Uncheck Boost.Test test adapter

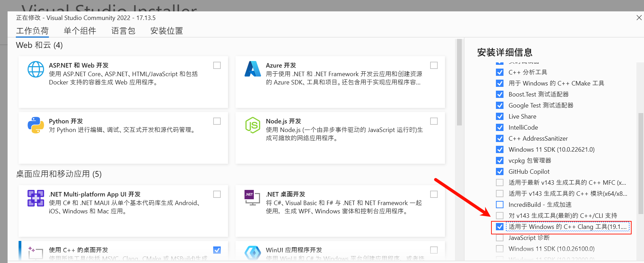click(500, 94)
